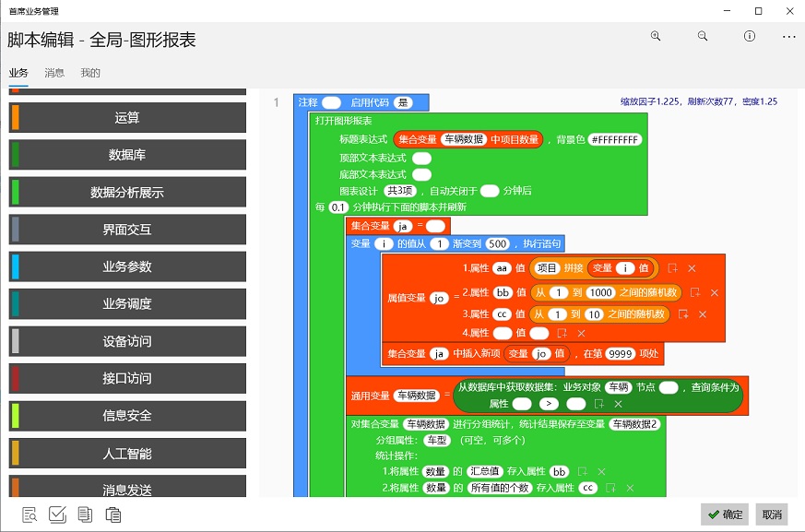Click the paste clipboard icon in bottom toolbar

[x=113, y=514]
